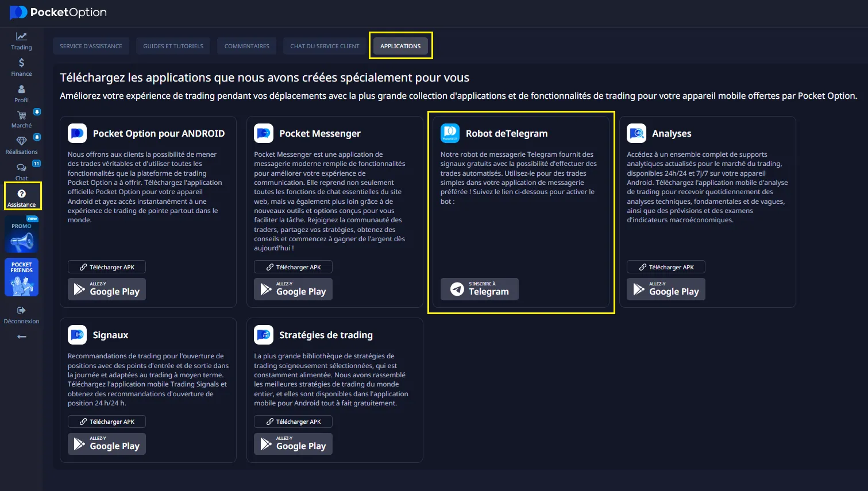Click the Pocket Option logo
868x491 pixels.
point(58,12)
